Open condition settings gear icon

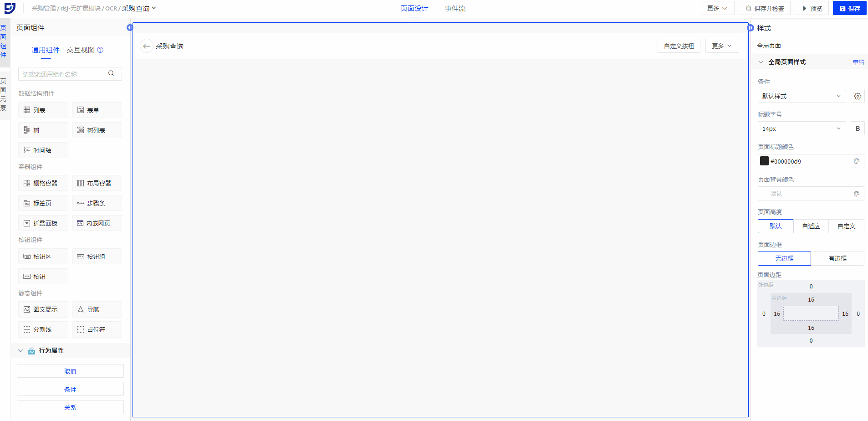[x=858, y=96]
